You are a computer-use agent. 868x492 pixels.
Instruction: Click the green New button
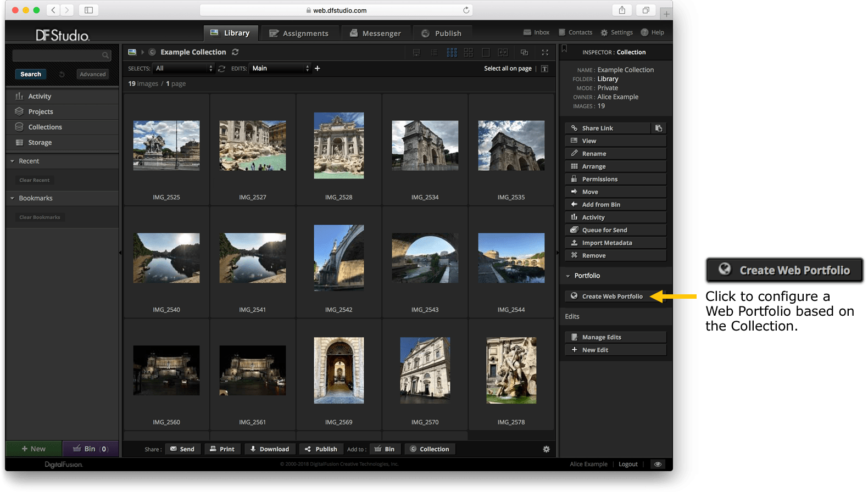(x=34, y=449)
